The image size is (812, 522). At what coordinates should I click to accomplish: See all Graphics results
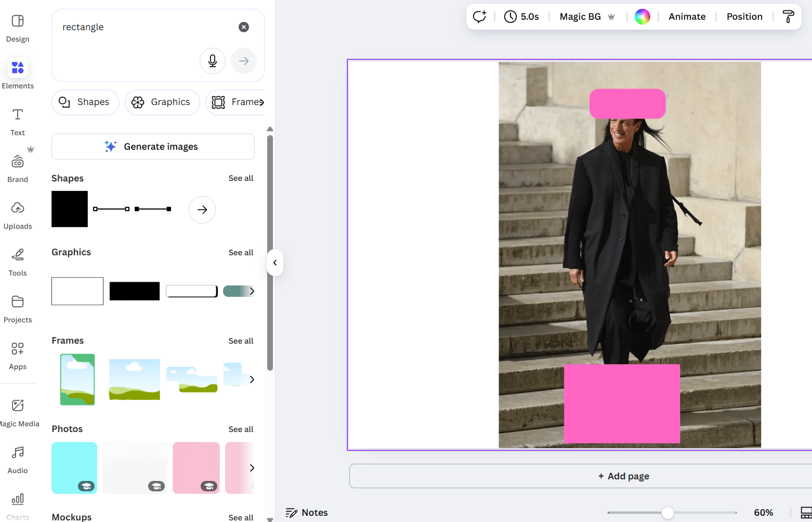pos(241,253)
